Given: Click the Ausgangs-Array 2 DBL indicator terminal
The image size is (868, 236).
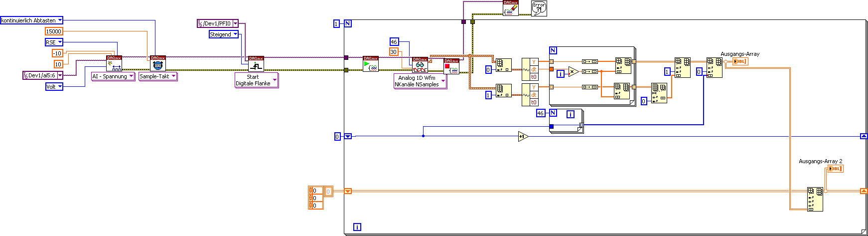Looking at the screenshot, I should [836, 169].
